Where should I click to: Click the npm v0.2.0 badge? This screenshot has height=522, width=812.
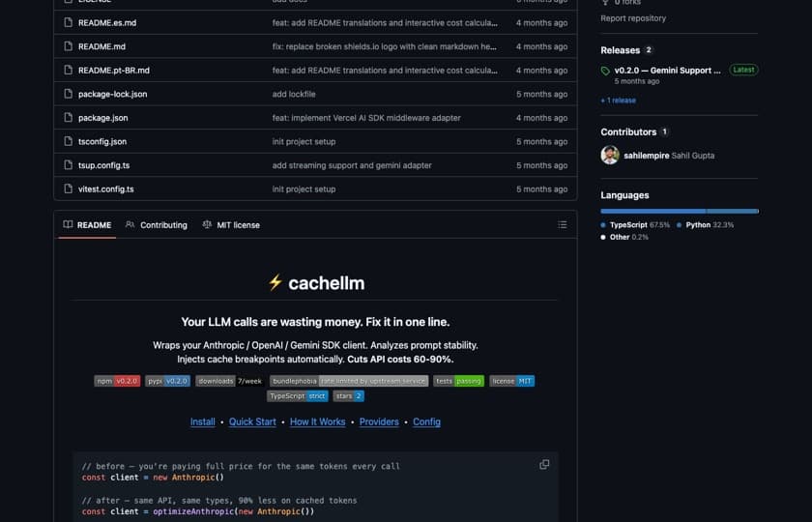tap(117, 381)
